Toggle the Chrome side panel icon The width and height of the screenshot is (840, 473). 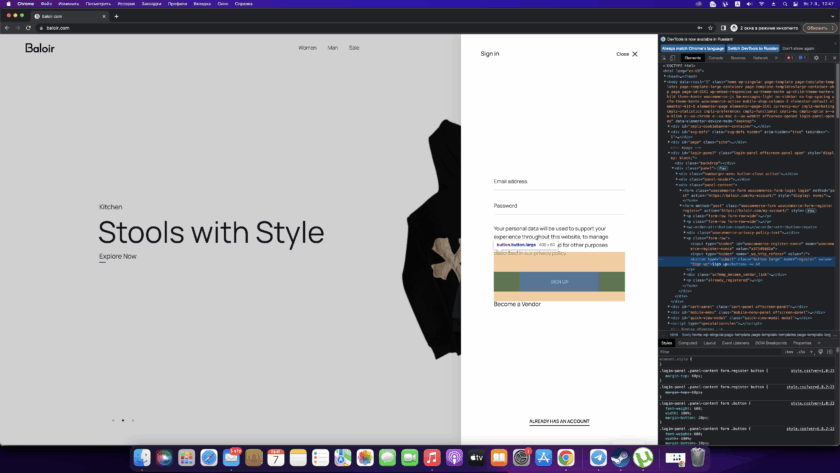coord(723,28)
